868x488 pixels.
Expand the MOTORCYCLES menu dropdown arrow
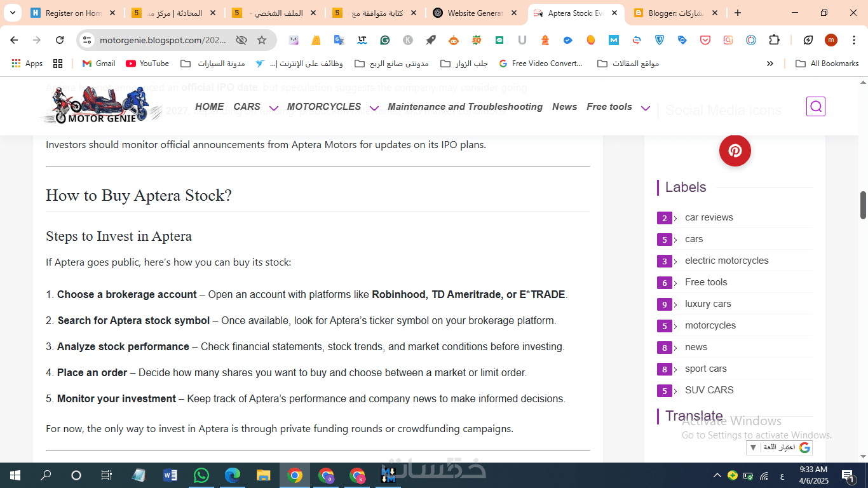374,108
